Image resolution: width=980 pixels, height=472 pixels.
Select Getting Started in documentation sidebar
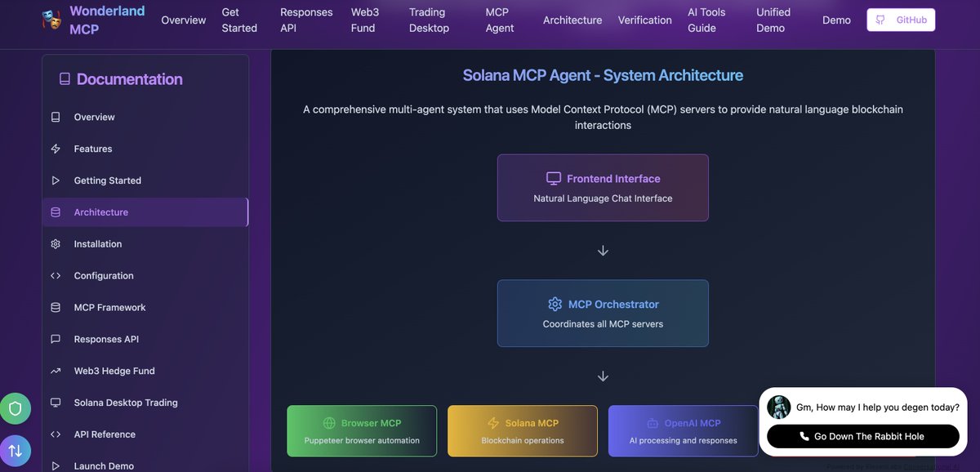coord(145,180)
